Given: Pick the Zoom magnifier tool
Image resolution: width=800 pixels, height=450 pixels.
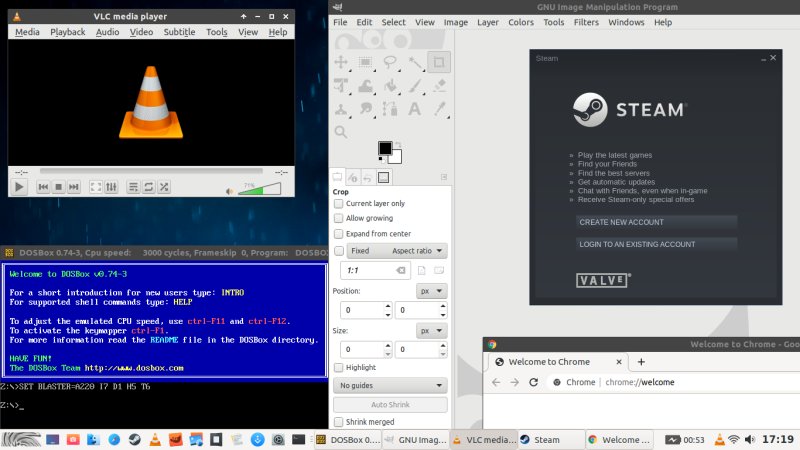Looking at the screenshot, I should coord(341,131).
